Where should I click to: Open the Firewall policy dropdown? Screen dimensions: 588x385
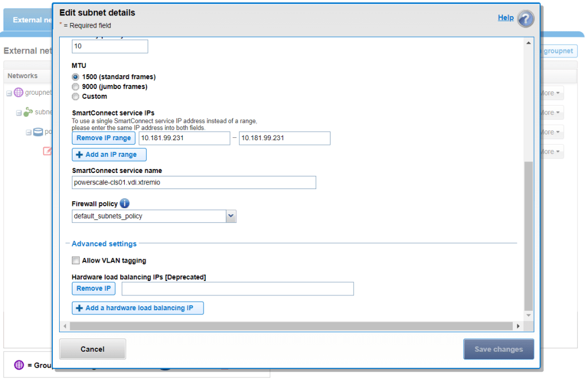point(230,216)
